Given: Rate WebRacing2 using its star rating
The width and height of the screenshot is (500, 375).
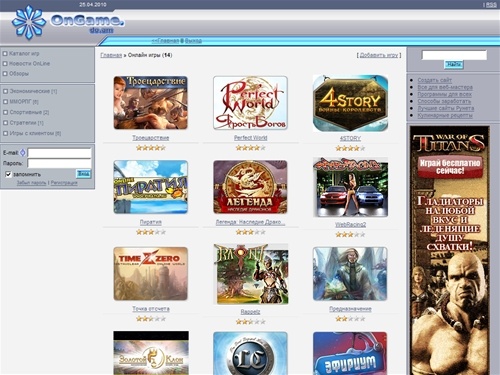Looking at the screenshot, I should point(350,235).
